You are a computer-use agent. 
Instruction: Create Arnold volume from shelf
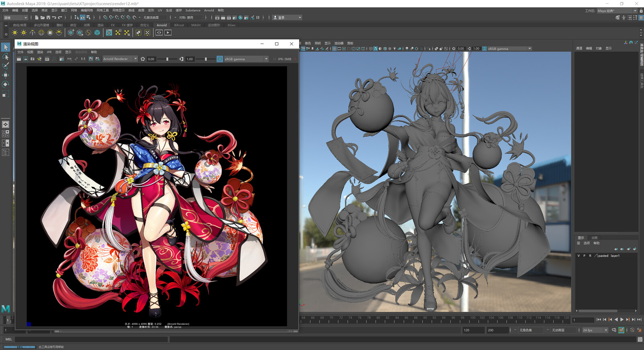tap(97, 33)
